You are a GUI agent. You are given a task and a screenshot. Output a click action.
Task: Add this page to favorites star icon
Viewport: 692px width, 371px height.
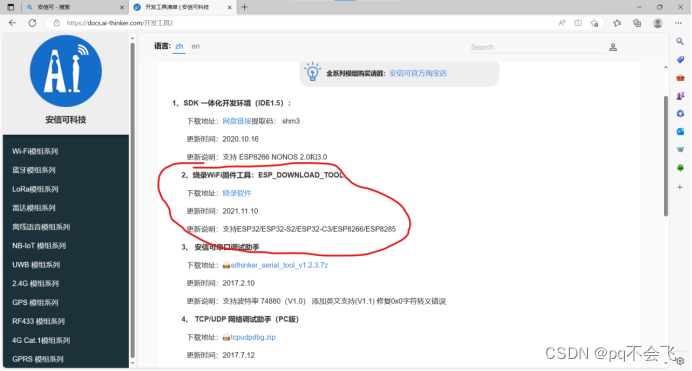click(594, 23)
